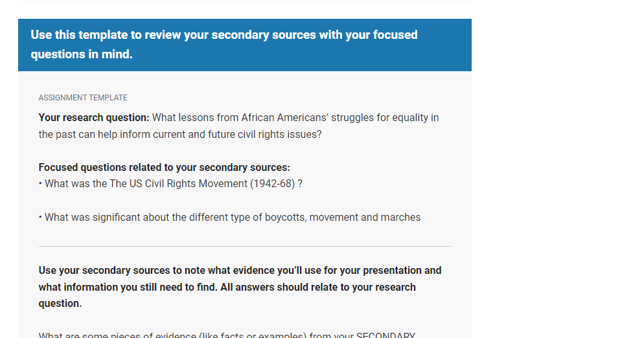The height and width of the screenshot is (338, 644).
Task: Click the bullet dot before the boycotts question
Action: coord(40,218)
